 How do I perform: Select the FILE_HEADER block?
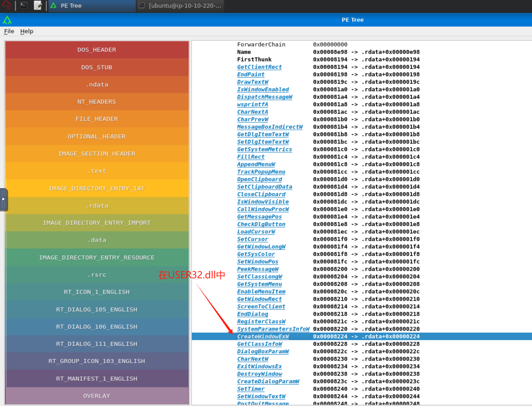click(x=97, y=119)
